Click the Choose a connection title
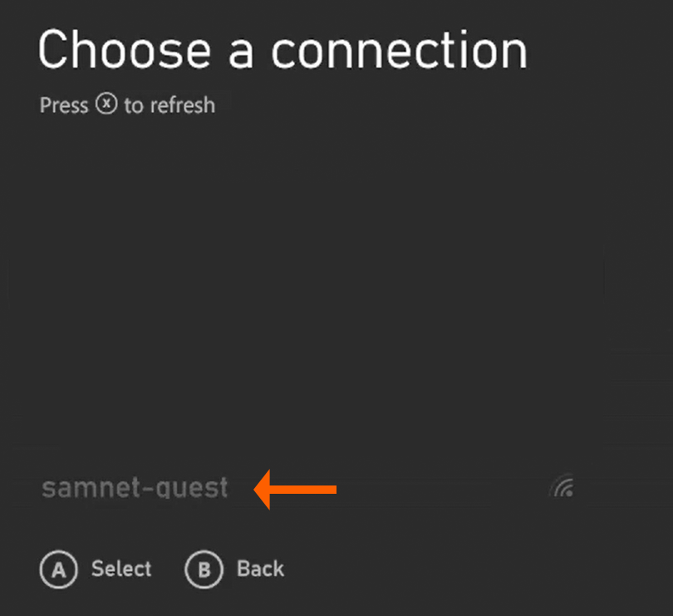673x616 pixels. coord(282,50)
